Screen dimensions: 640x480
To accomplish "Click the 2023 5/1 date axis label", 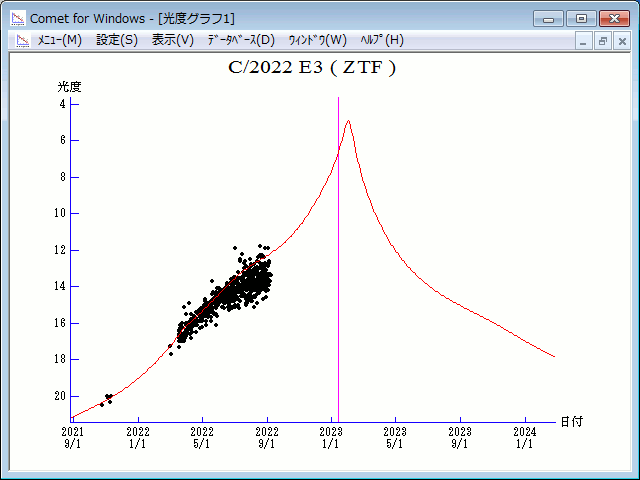I will point(395,438).
